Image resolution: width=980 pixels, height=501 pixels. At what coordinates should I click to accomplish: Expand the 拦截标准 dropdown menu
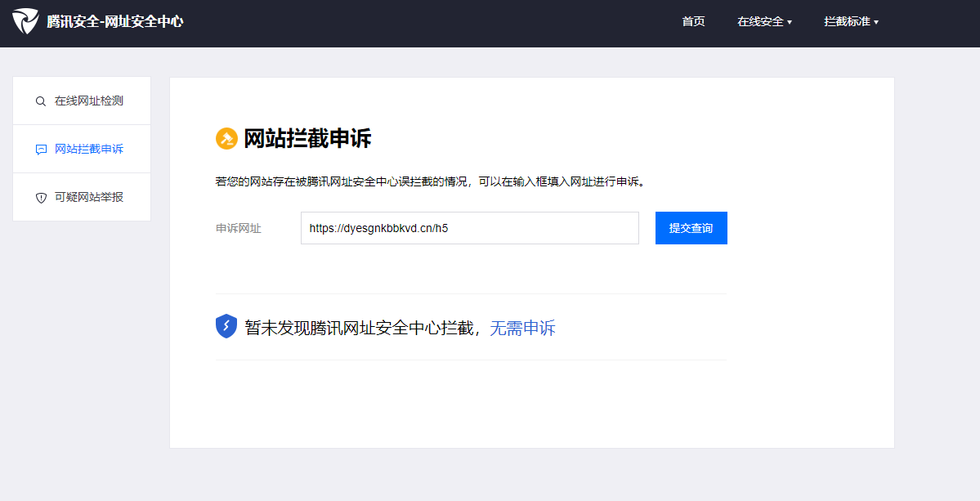pos(851,22)
